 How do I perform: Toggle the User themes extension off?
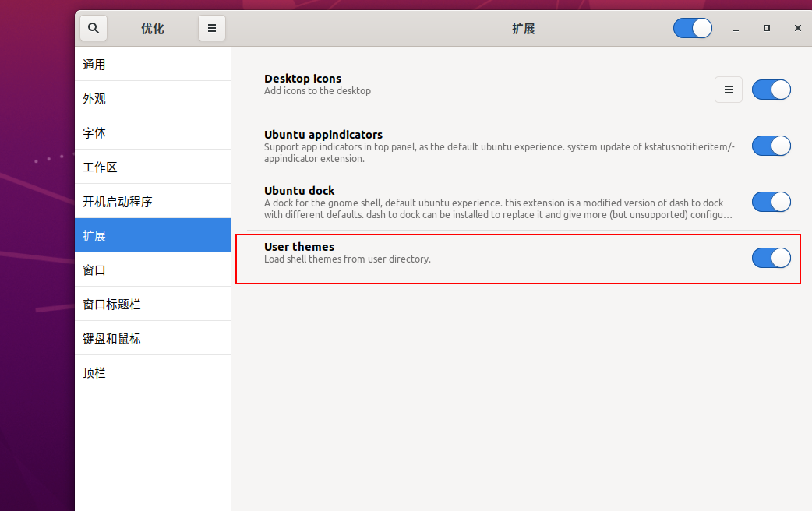(x=771, y=258)
